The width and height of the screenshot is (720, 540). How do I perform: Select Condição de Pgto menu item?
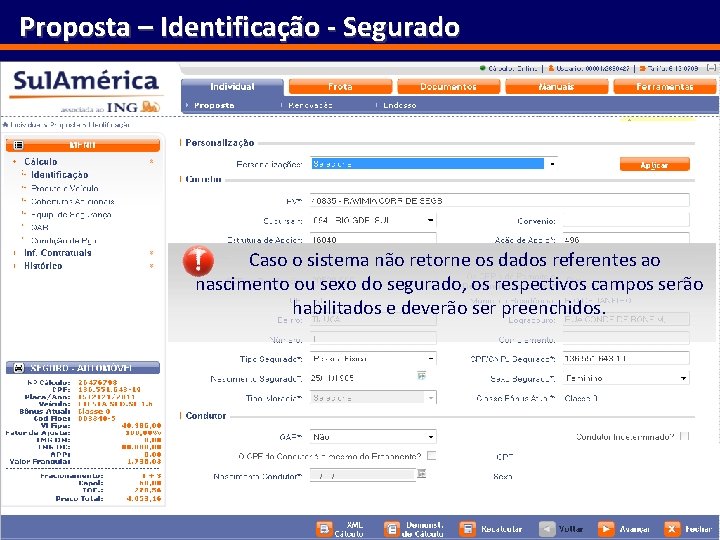(63, 240)
